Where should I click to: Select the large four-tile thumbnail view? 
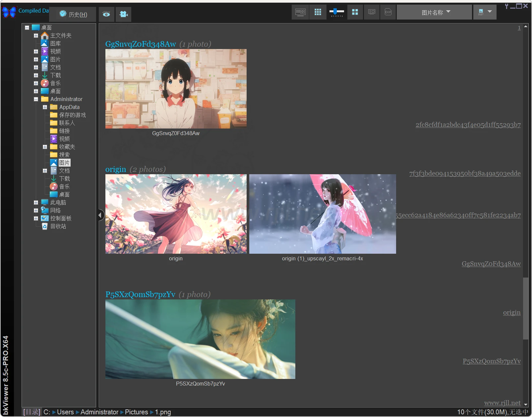pyautogui.click(x=355, y=12)
